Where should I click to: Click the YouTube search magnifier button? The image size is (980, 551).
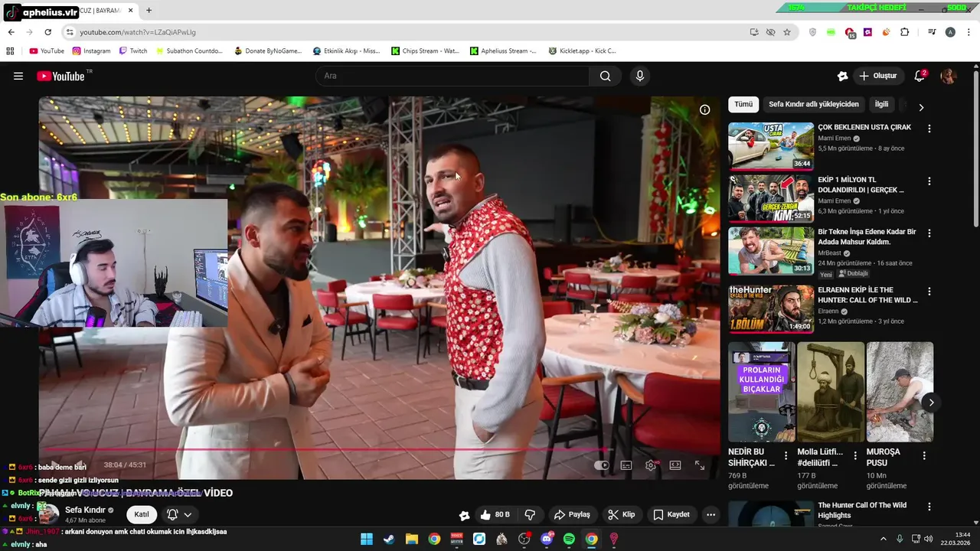(606, 76)
